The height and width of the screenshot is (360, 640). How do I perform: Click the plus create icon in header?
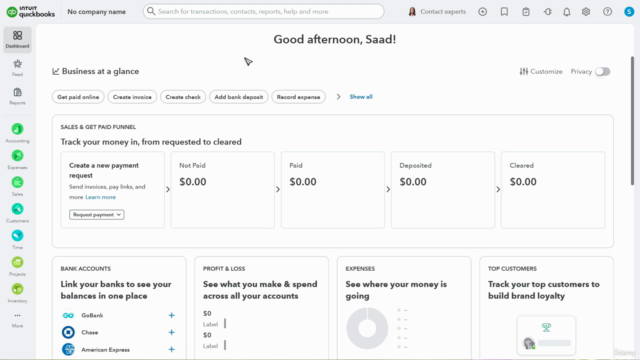[x=482, y=12]
